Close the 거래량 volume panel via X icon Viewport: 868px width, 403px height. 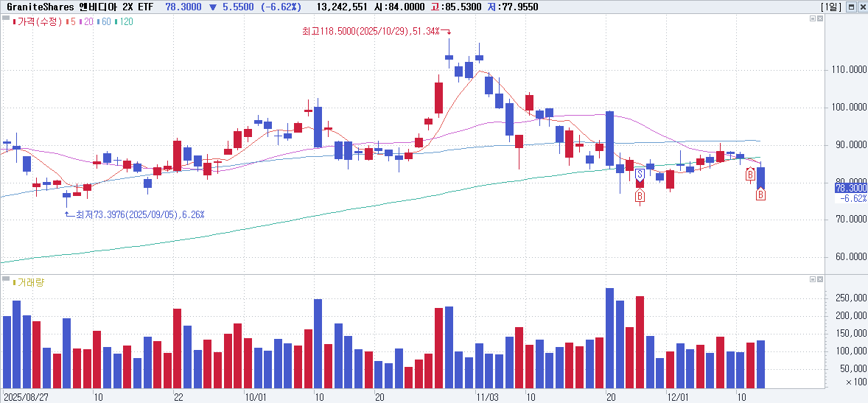(x=820, y=279)
